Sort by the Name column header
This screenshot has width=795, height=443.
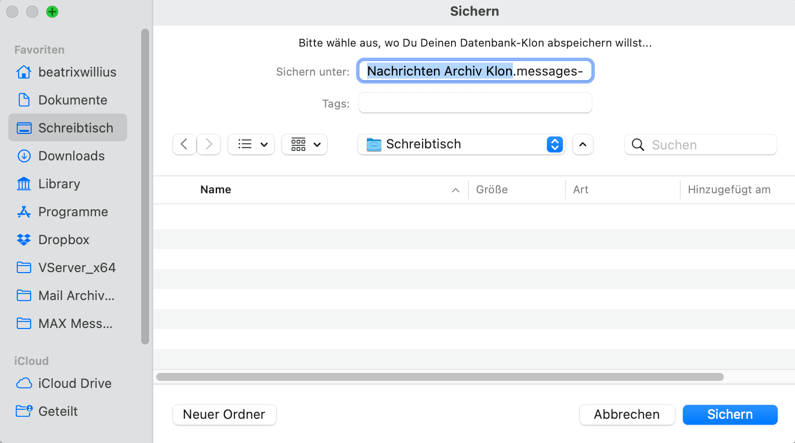[x=215, y=190]
